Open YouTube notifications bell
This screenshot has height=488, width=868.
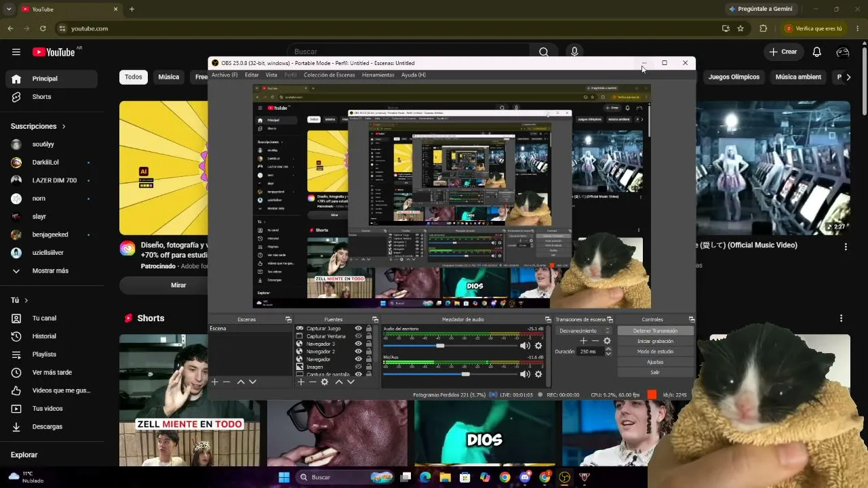[x=817, y=52]
